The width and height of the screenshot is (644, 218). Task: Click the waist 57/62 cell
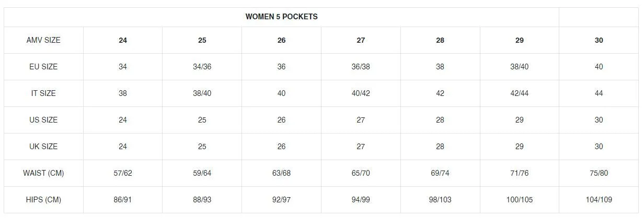[123, 173]
